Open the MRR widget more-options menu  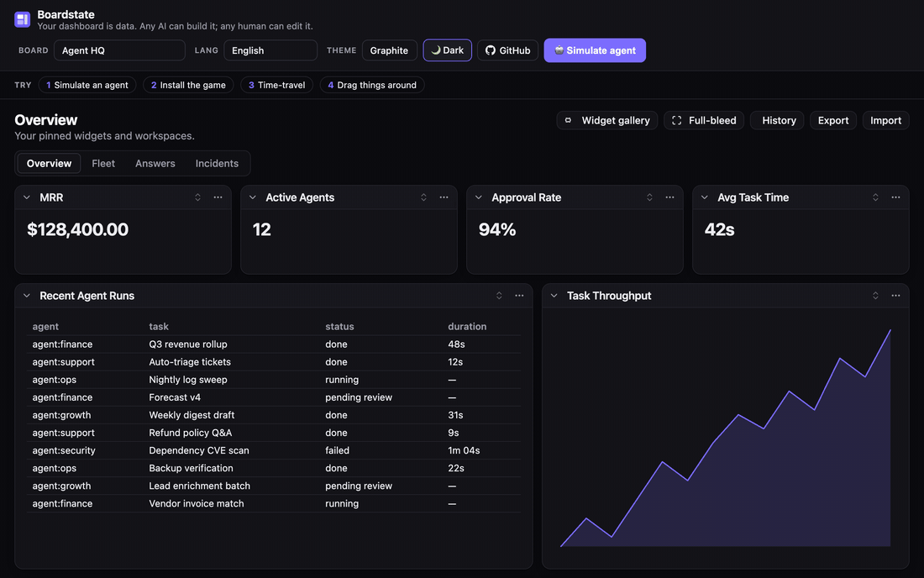218,197
